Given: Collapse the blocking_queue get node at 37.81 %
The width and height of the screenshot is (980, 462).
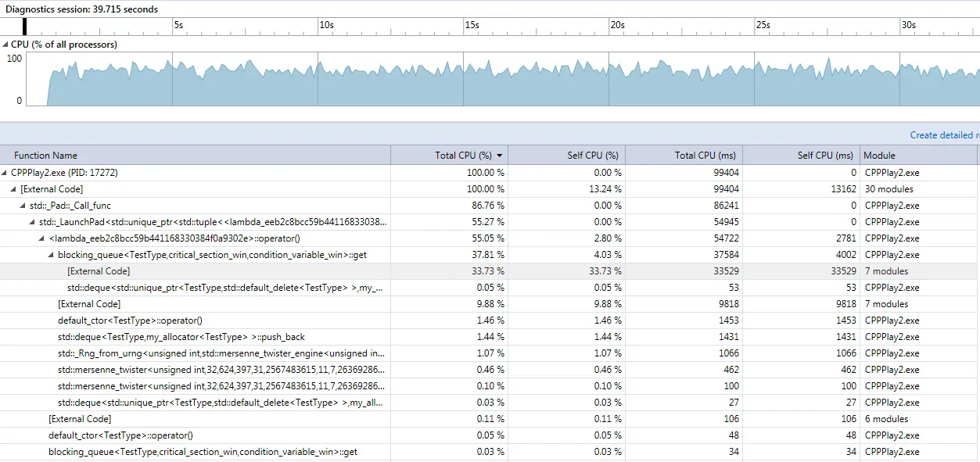Looking at the screenshot, I should tap(52, 254).
